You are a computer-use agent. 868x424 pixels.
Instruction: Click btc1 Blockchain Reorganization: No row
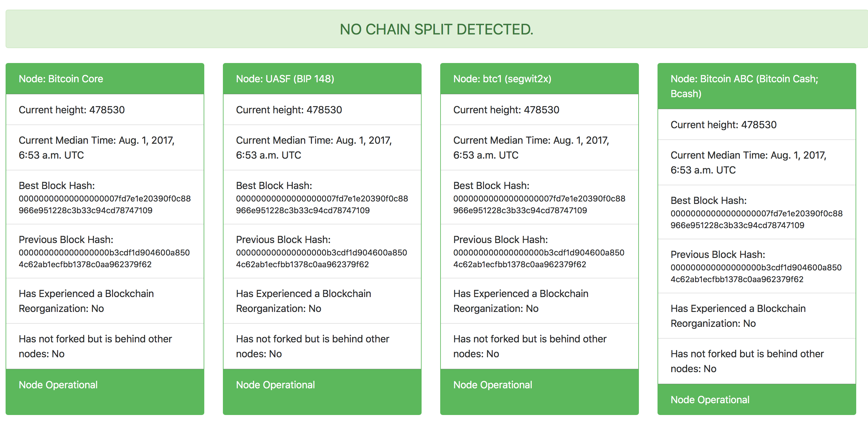[540, 301]
